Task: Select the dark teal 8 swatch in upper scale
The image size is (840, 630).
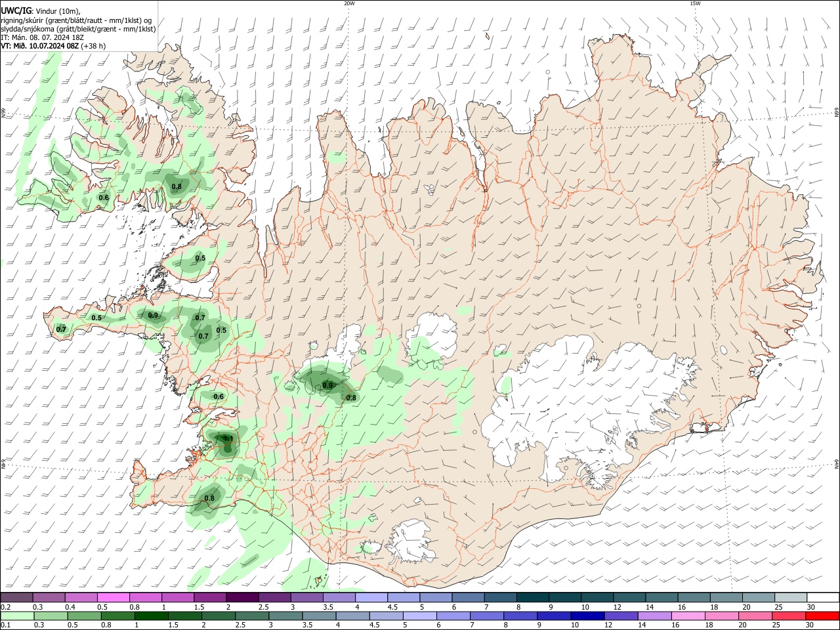Action: tap(533, 598)
